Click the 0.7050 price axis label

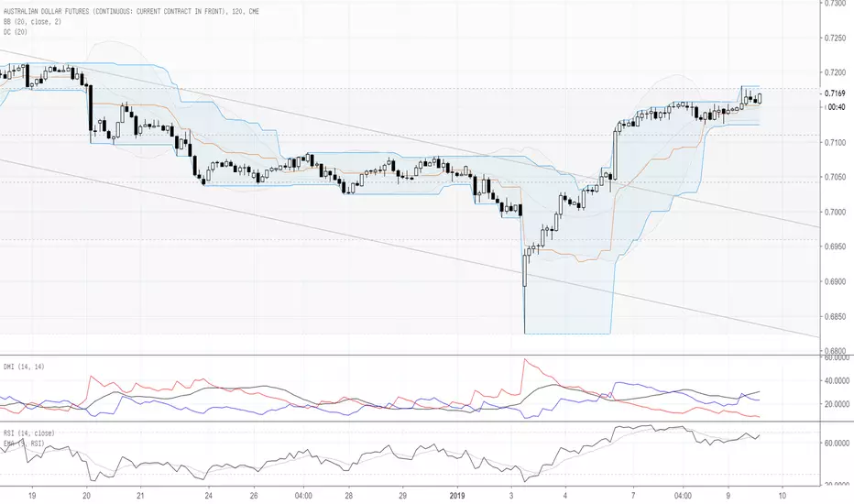coord(836,177)
